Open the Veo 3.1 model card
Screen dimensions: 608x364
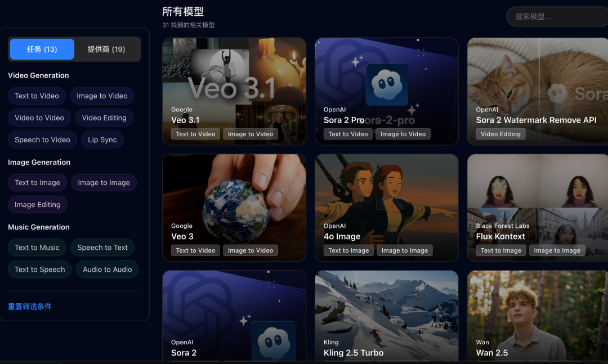coord(234,92)
